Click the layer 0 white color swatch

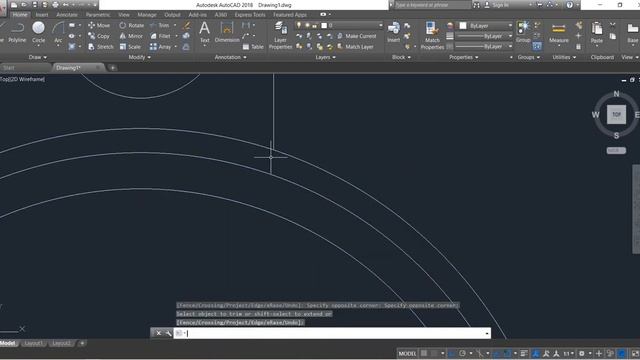pyautogui.click(x=324, y=25)
